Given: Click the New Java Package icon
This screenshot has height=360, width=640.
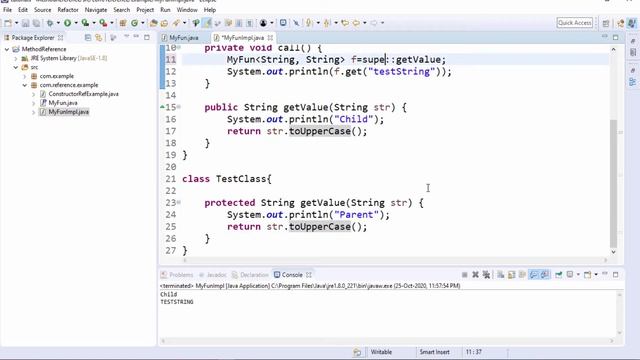Looking at the screenshot, I should pos(122,23).
